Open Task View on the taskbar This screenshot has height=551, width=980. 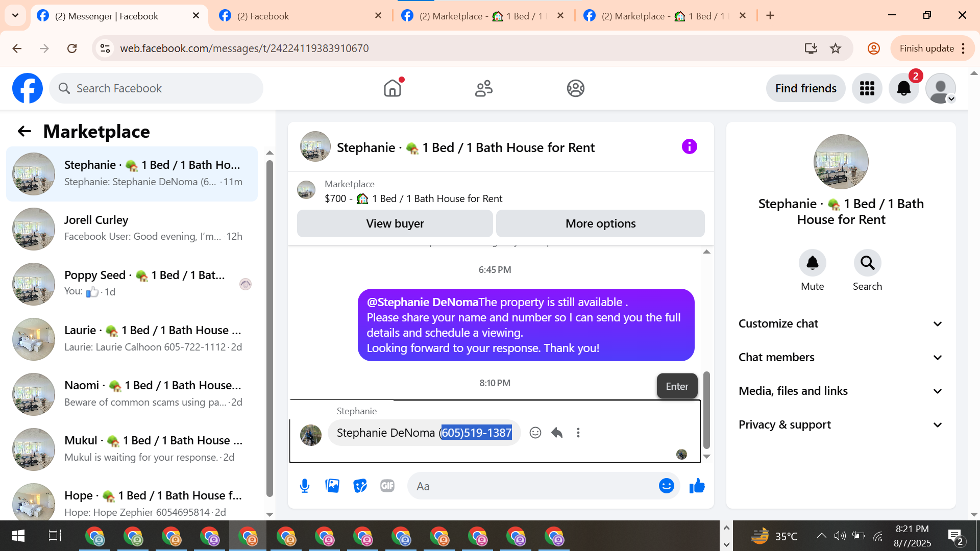[x=55, y=536]
